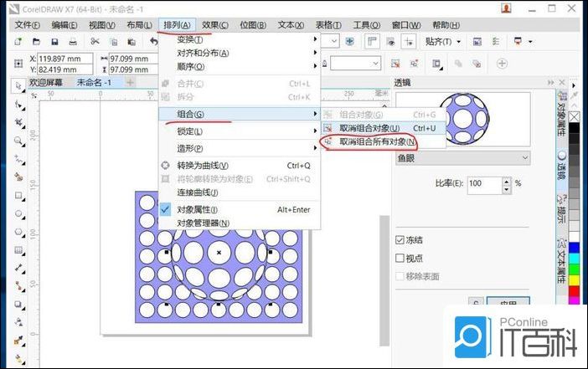Add a new document tab with plus
Viewport: 588px width, 369px height.
coord(130,82)
